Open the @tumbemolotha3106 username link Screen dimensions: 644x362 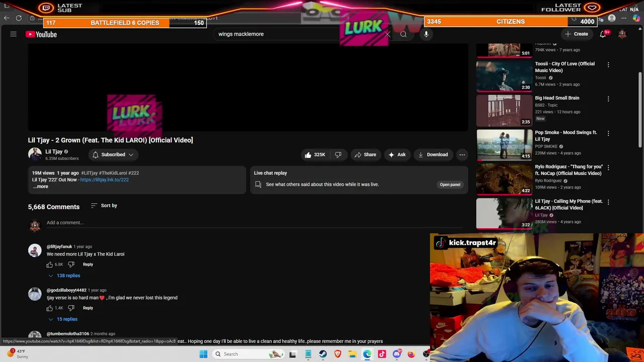tap(68, 334)
